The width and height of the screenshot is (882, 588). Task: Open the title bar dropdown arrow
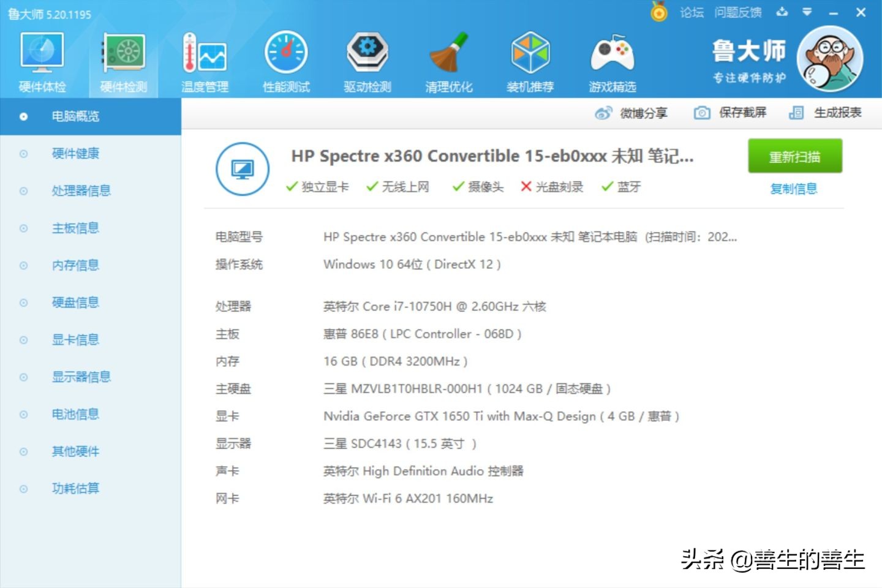pyautogui.click(x=807, y=12)
